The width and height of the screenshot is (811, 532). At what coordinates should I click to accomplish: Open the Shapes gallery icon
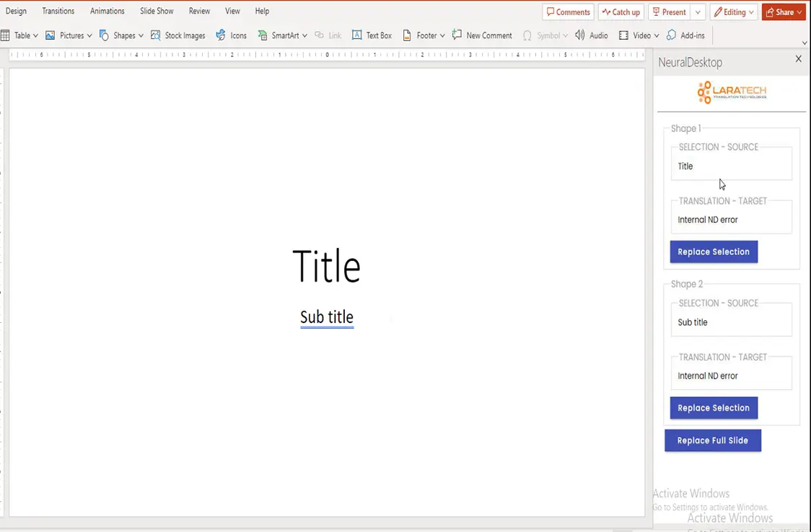104,35
